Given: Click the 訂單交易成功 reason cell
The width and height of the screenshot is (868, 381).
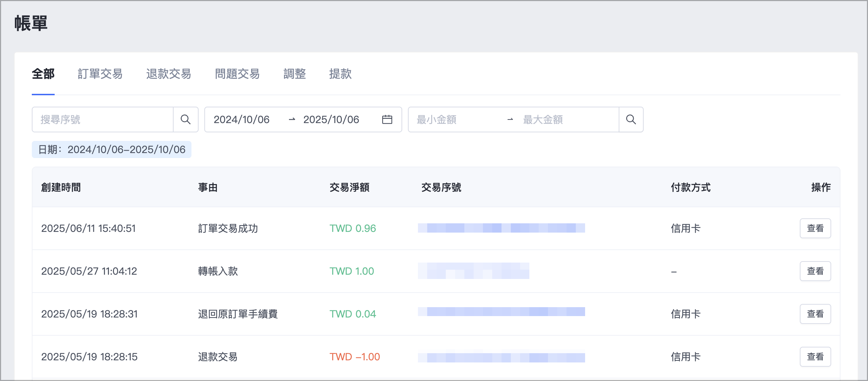Looking at the screenshot, I should pos(228,228).
